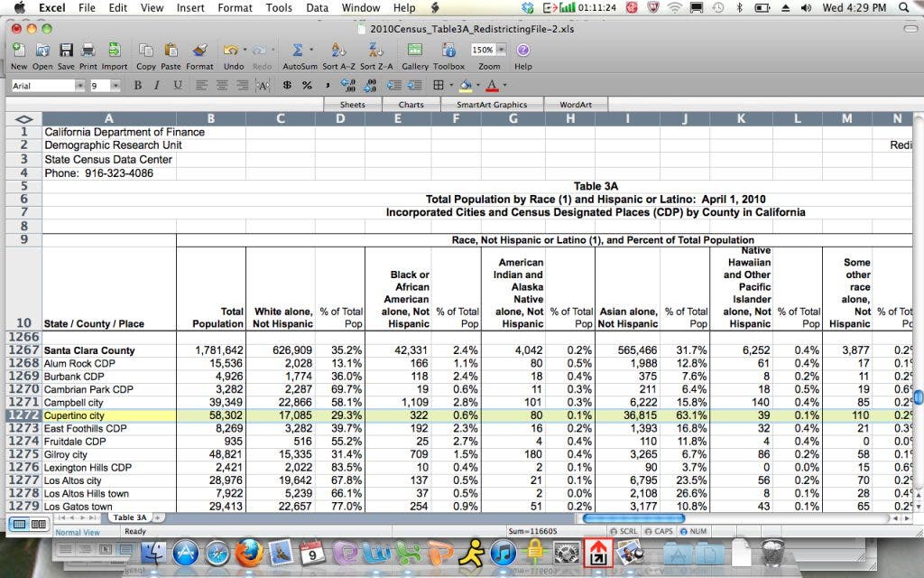Open the Insert menu

tap(190, 7)
